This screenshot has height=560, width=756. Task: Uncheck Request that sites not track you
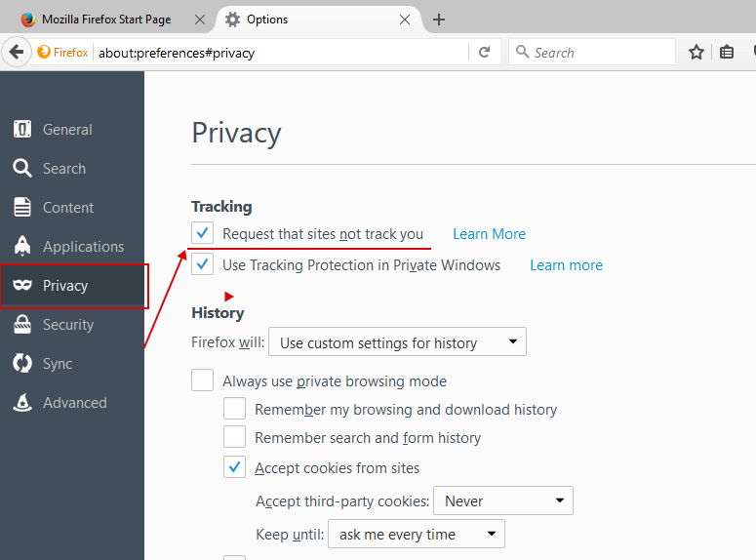point(203,233)
